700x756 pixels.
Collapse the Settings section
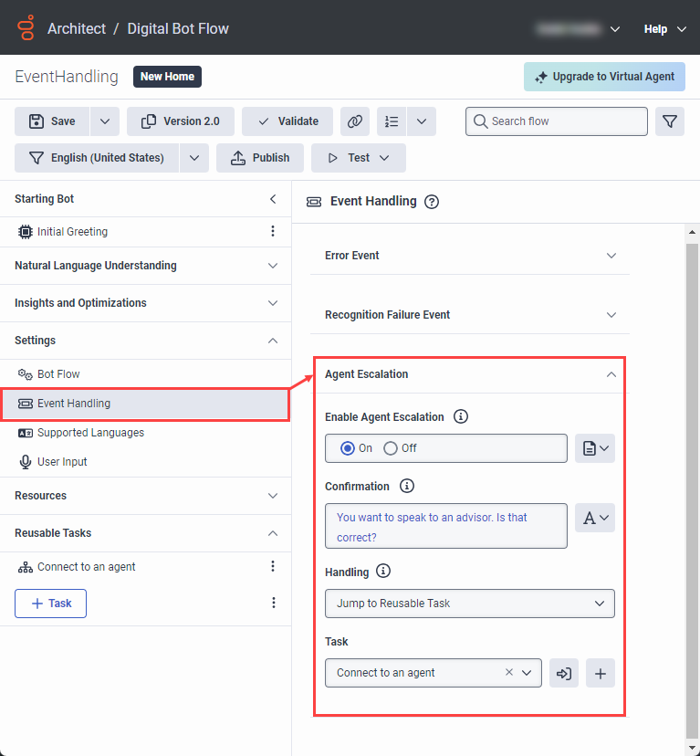146,341
